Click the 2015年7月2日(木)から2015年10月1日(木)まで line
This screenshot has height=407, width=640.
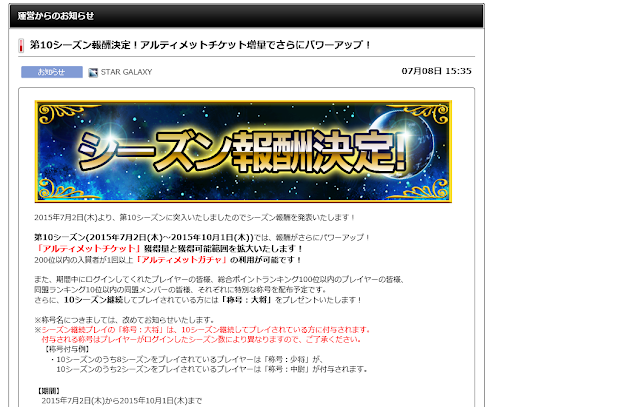(122, 401)
